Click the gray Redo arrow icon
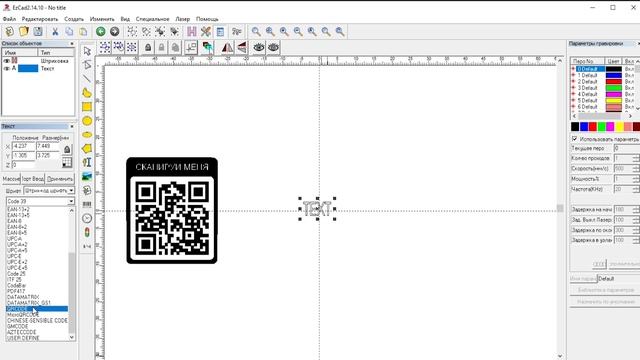This screenshot has height=360, width=640. (x=115, y=31)
